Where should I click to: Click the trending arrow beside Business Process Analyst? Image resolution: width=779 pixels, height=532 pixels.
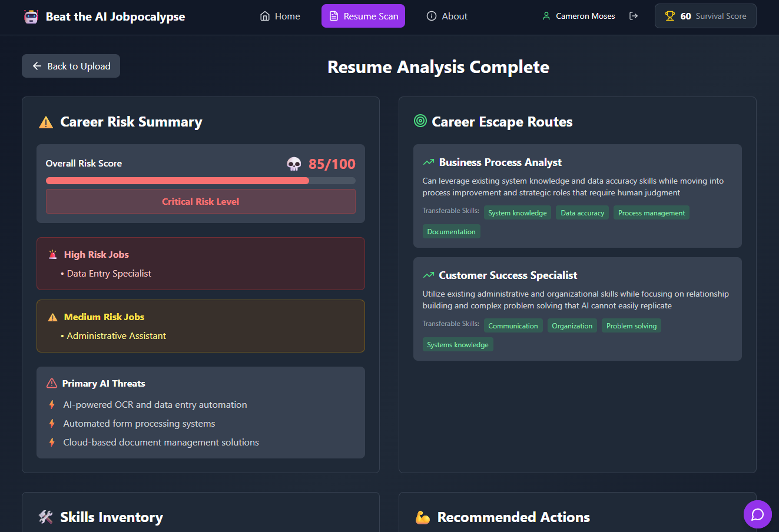(428, 162)
